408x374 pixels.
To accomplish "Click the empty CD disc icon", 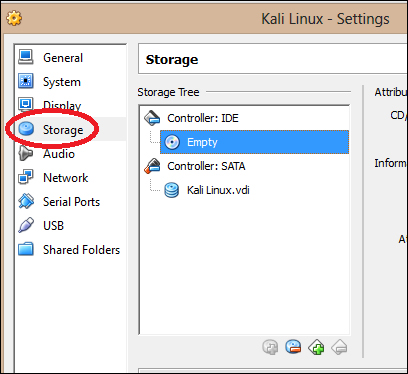I will [172, 142].
